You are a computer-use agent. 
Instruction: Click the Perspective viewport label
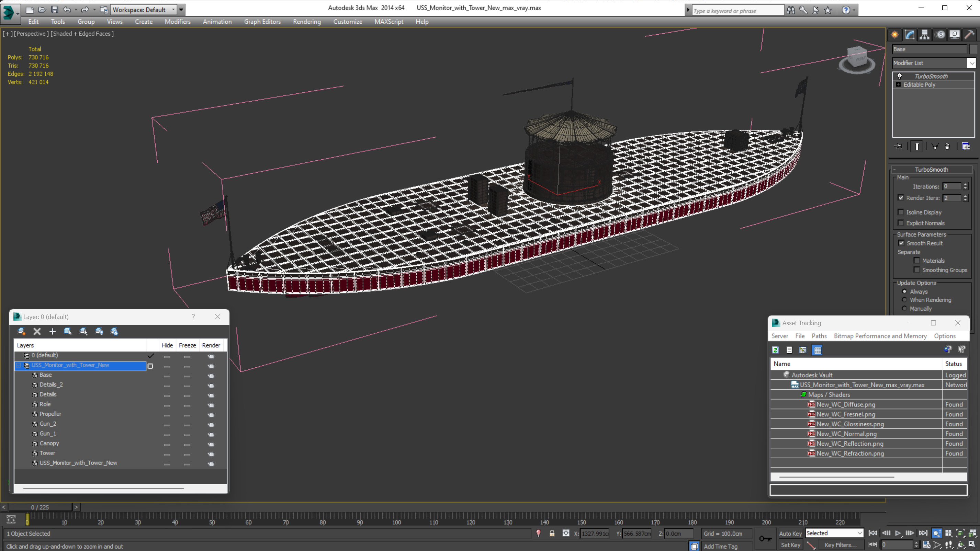(x=31, y=33)
